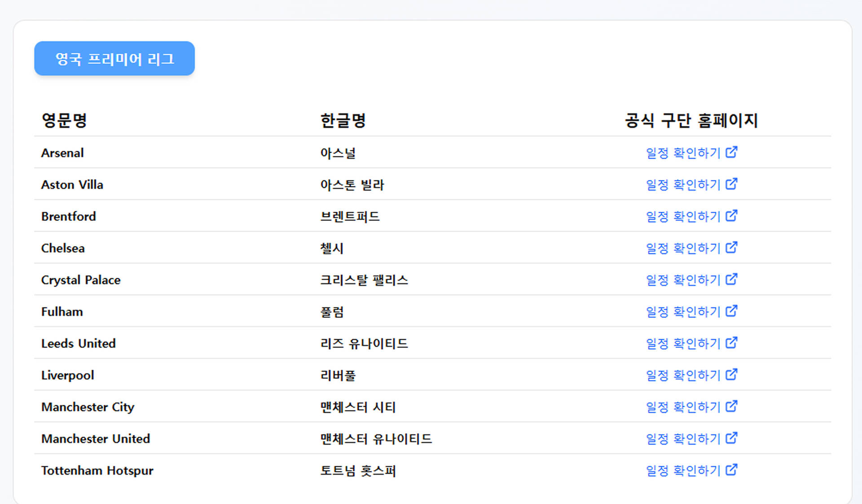Click external link icon for Manchester City
The height and width of the screenshot is (504, 862).
pos(731,407)
